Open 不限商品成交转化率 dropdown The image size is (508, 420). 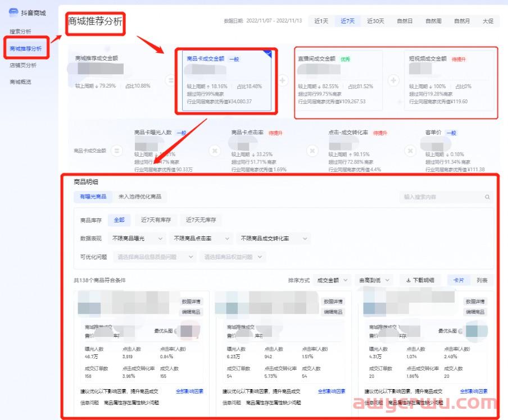274,238
